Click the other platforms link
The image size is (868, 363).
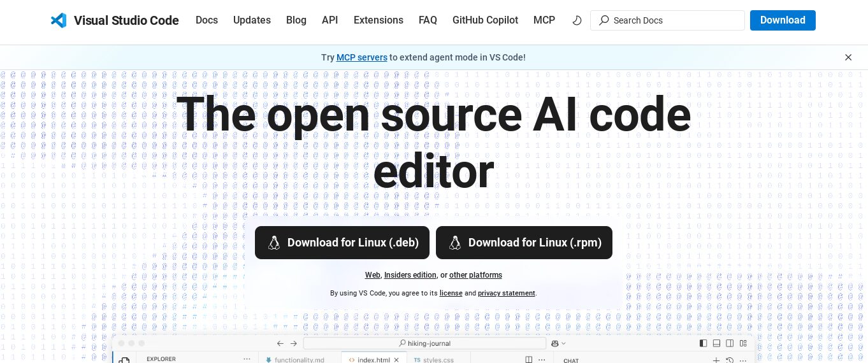point(475,275)
